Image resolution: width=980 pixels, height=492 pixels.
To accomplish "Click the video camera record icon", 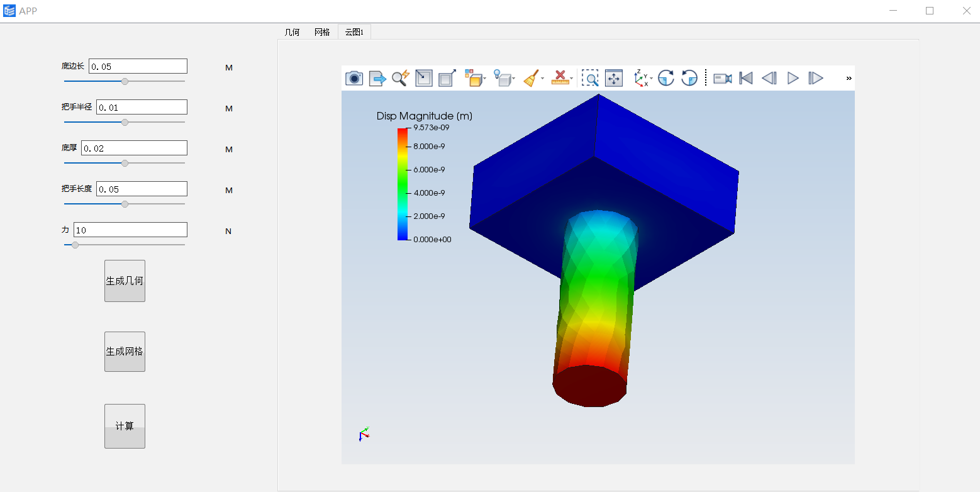I will [x=723, y=78].
